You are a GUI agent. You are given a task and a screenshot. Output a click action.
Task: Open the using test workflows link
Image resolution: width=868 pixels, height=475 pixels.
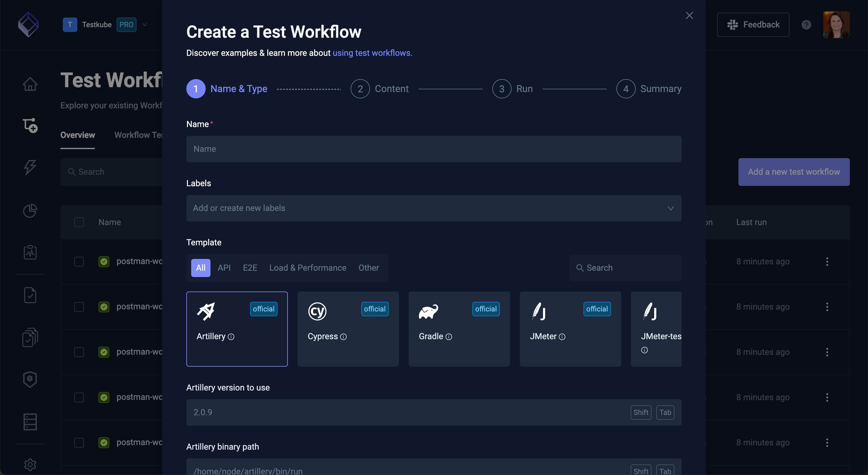click(x=372, y=53)
